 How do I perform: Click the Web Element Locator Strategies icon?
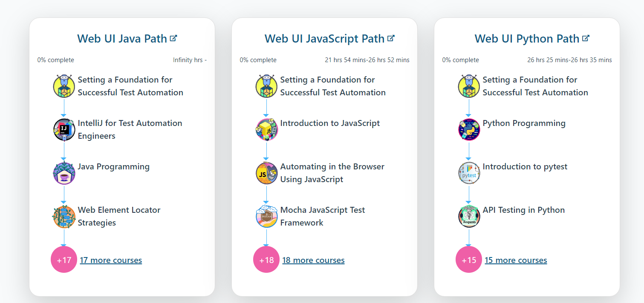[64, 217]
